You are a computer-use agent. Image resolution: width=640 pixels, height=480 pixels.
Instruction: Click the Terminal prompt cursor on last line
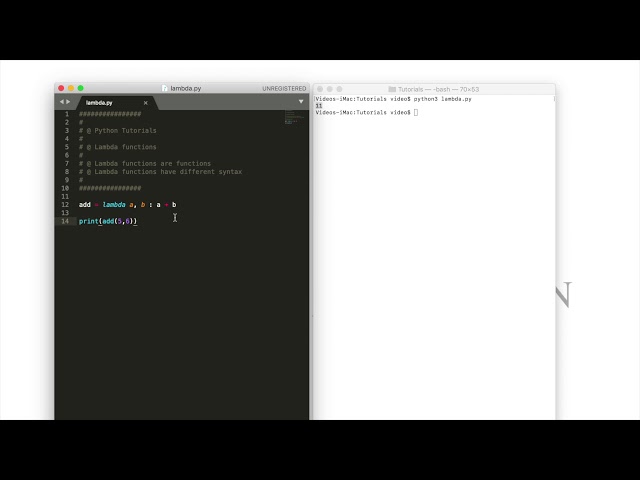click(416, 113)
